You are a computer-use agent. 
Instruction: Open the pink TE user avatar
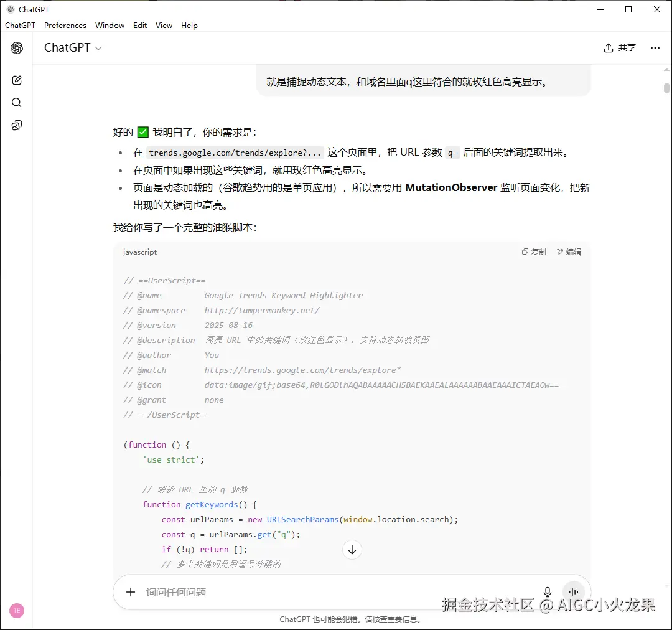(17, 610)
